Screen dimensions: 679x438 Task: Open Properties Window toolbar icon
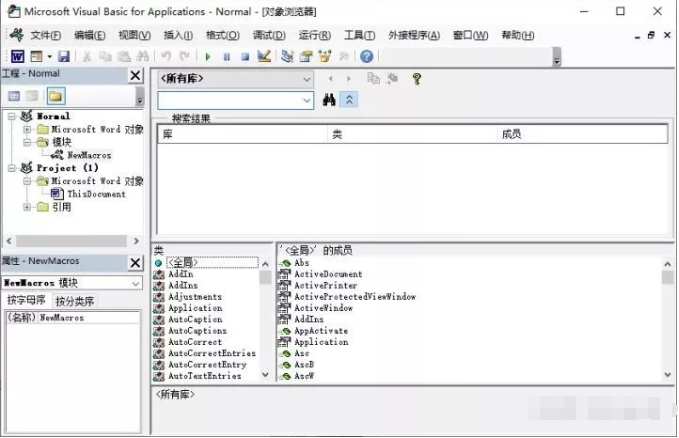306,56
